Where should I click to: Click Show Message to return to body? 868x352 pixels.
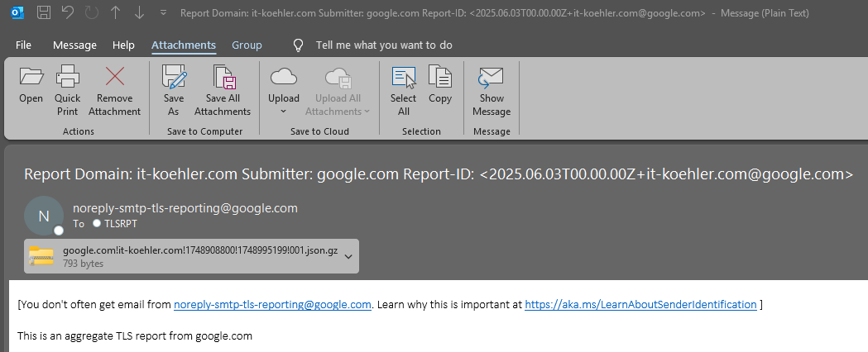[x=491, y=91]
